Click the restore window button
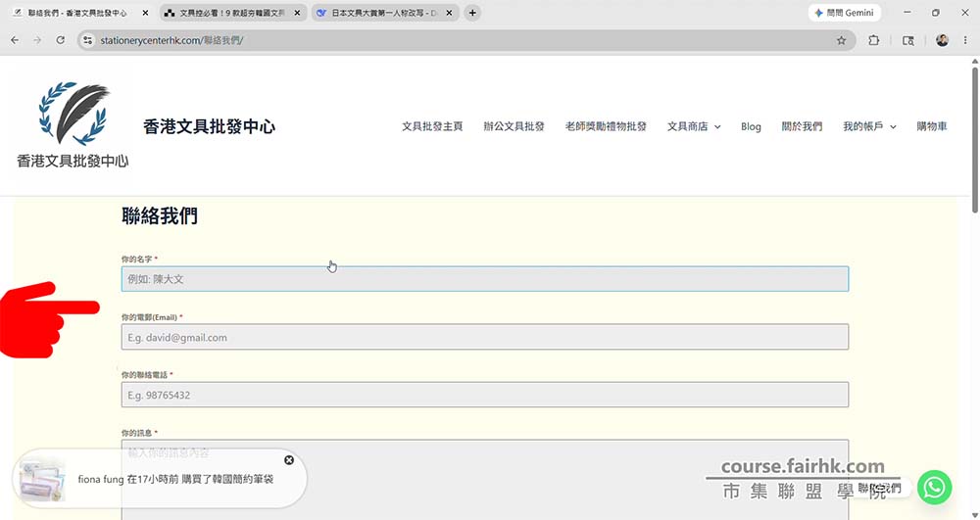The image size is (980, 520). tap(936, 13)
